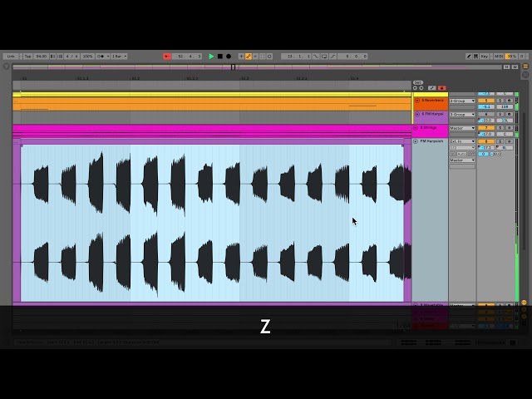The height and width of the screenshot is (399, 532).
Task: Unfold the Reverbera track
Action: point(417,101)
